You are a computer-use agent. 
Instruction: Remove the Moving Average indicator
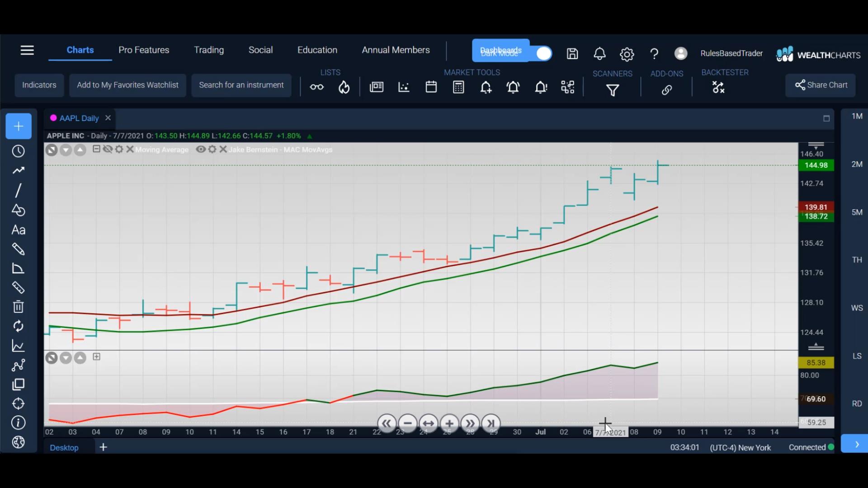(130, 149)
